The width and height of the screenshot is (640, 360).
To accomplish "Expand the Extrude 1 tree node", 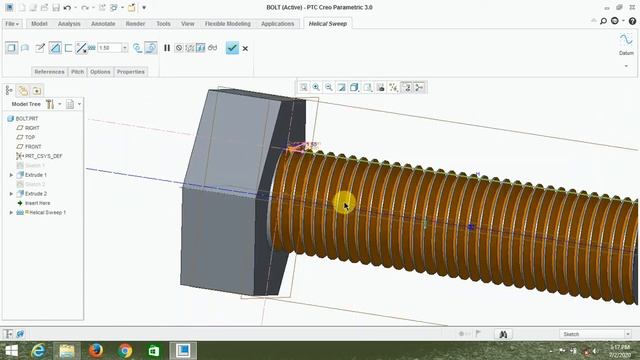I will pyautogui.click(x=11, y=175).
